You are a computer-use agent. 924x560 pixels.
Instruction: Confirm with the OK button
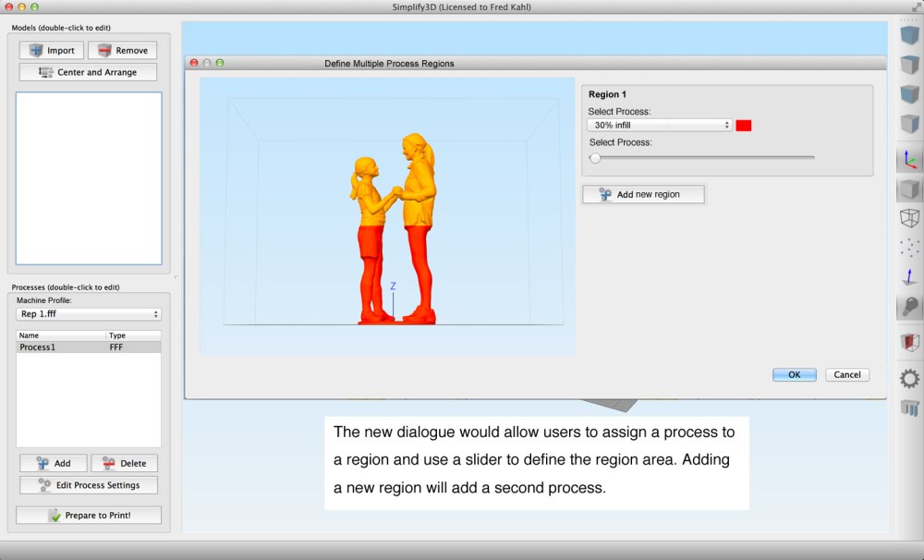click(x=794, y=374)
